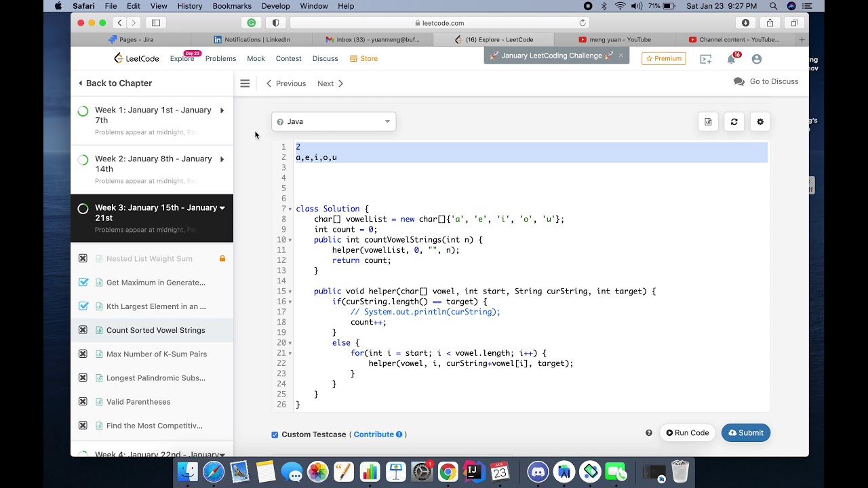Open the Safari share menu
Screen dimensions: 868x488
click(770, 23)
